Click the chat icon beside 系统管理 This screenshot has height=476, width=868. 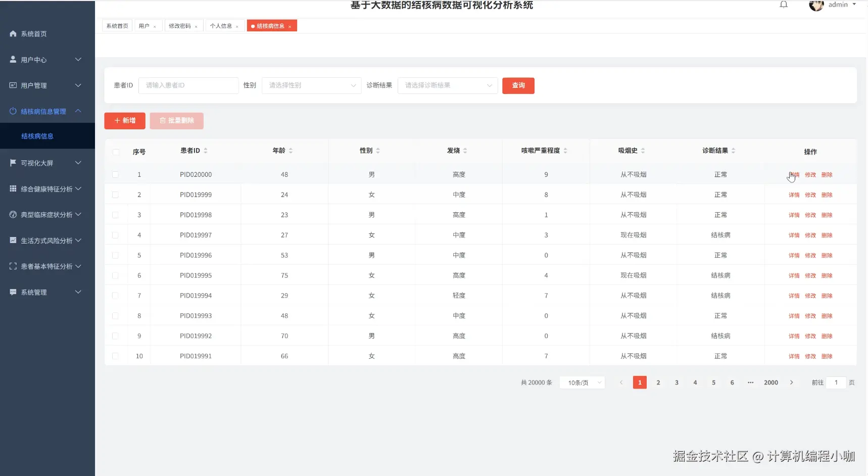pos(13,292)
